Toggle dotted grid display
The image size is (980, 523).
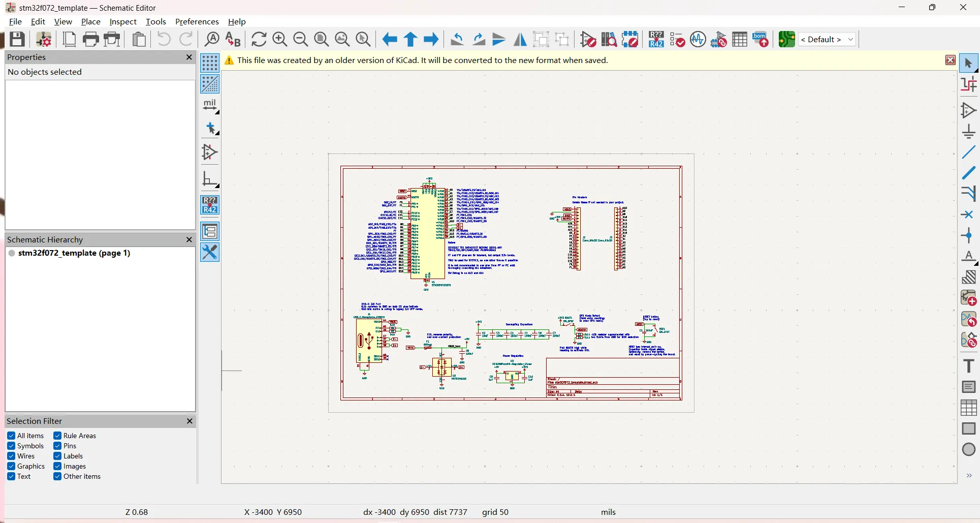pyautogui.click(x=210, y=63)
